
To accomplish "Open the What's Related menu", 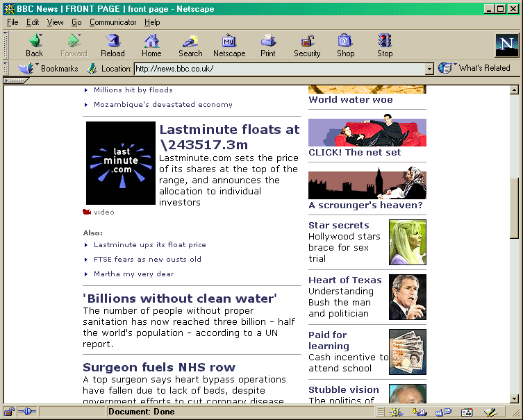I will pos(474,68).
